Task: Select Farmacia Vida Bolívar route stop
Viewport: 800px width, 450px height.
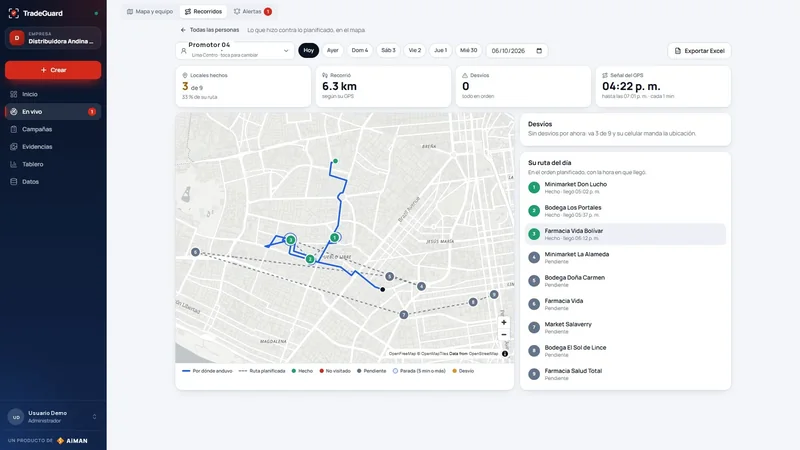Action: 626,234
